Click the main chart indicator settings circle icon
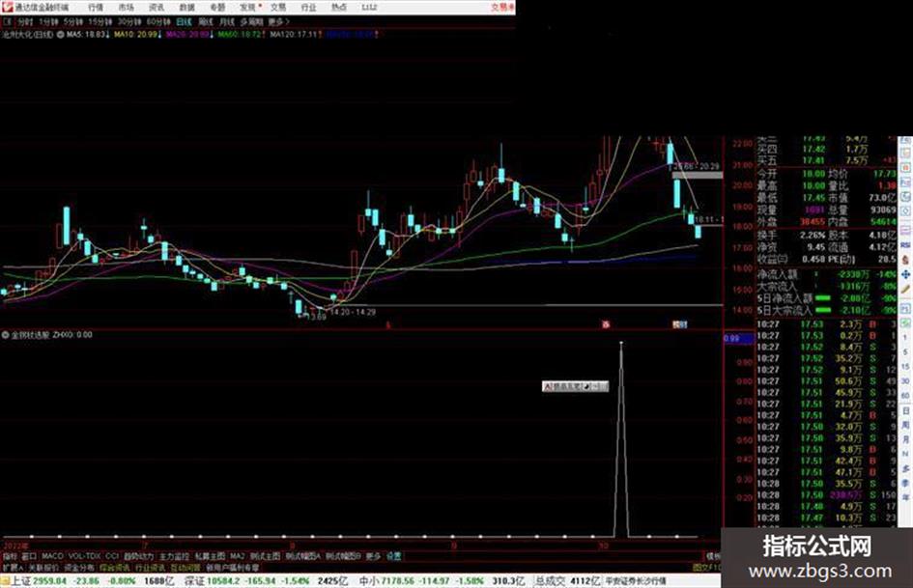This screenshot has width=913, height=588. click(60, 35)
